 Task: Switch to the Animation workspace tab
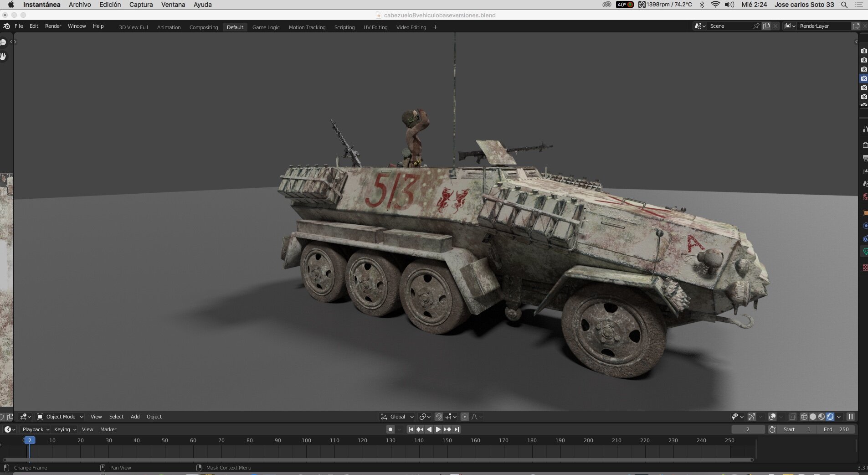(x=169, y=27)
